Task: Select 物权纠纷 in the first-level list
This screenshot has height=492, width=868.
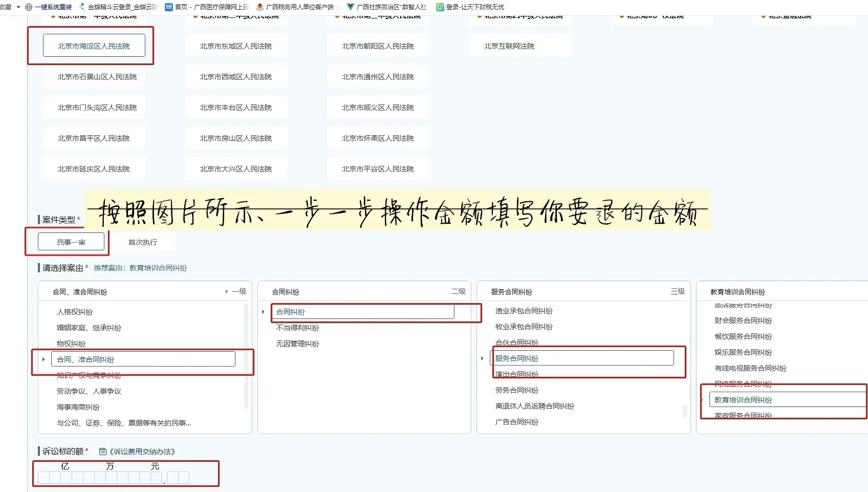Action: click(x=71, y=344)
